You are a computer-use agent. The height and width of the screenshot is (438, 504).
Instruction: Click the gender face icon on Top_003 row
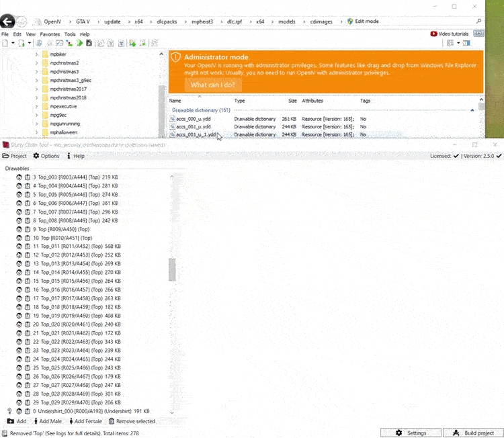click(19, 177)
